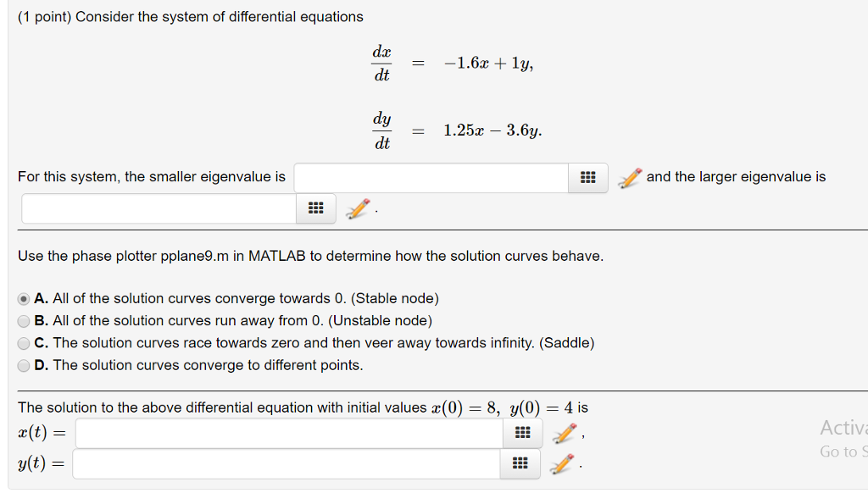This screenshot has width=868, height=493.
Task: Open the equation editor beside the larger eigenvalue box
Action: [x=355, y=208]
